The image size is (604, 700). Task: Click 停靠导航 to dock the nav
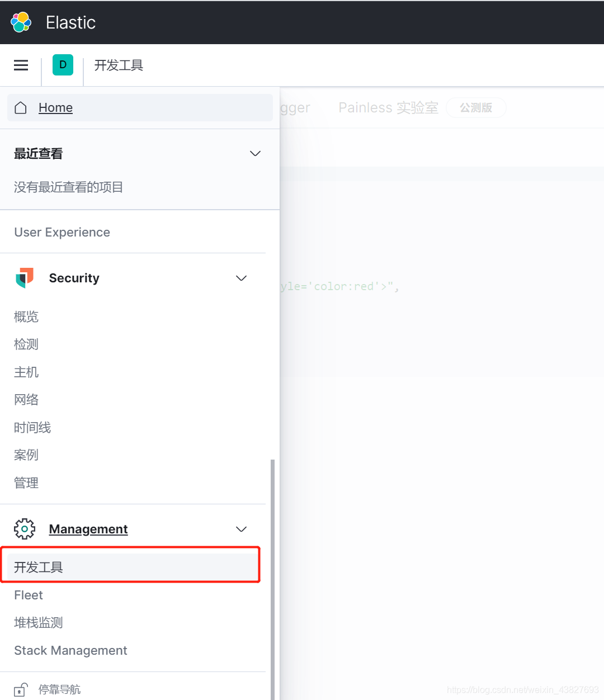point(59,689)
